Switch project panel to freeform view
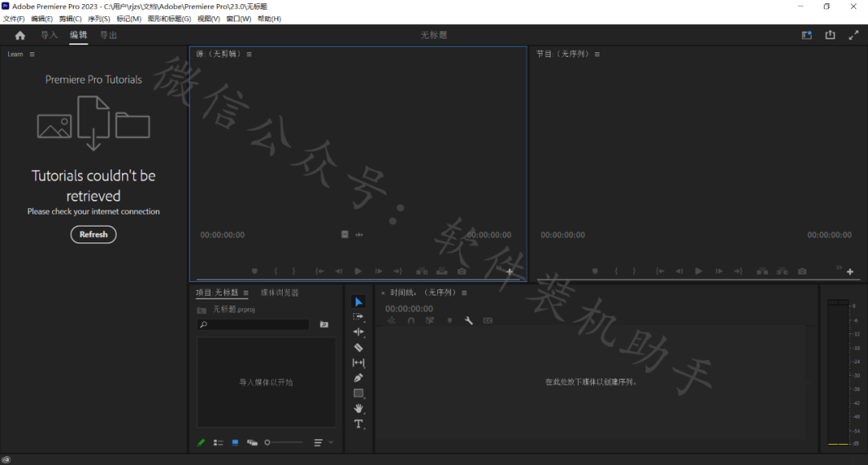Screen dimensions: 868x465 click(x=252, y=443)
